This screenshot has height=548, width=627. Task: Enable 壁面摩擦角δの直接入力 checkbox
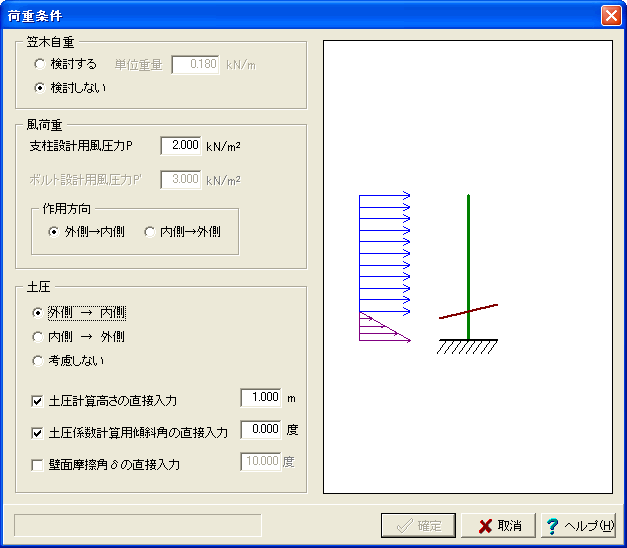37,465
